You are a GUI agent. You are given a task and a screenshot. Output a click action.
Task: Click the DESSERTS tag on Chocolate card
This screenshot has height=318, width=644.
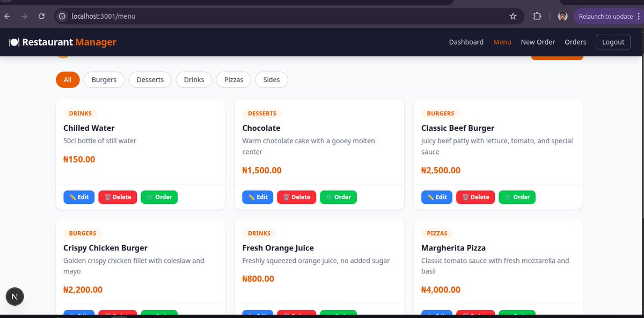coord(262,114)
